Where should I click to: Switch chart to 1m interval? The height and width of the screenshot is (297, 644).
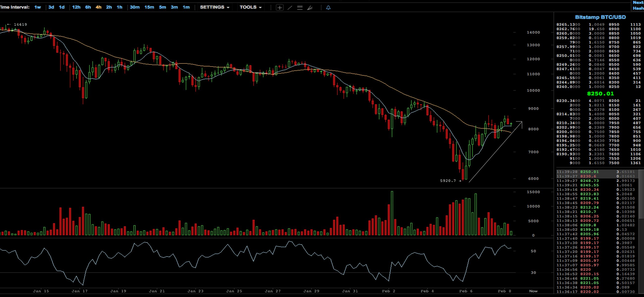tap(186, 7)
